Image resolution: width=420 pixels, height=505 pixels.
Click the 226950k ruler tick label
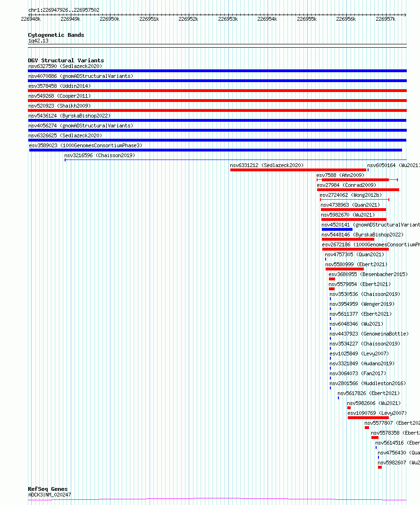pyautogui.click(x=109, y=19)
